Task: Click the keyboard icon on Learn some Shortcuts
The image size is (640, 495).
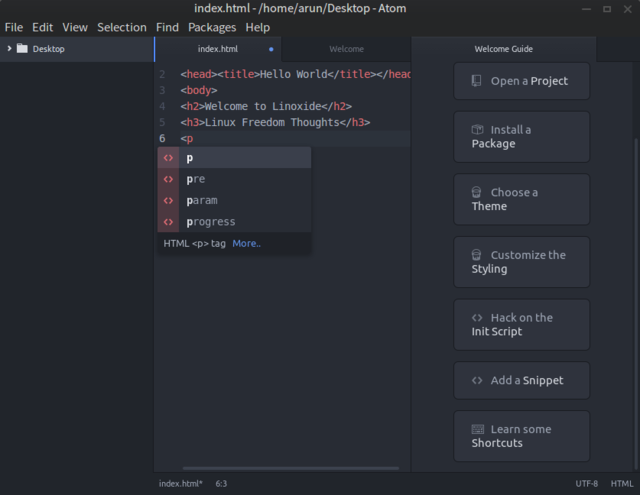Action: 478,429
